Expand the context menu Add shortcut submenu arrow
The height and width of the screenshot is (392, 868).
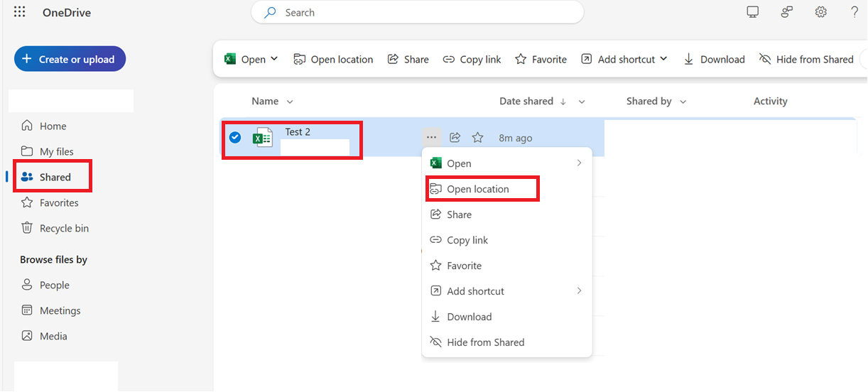[579, 291]
